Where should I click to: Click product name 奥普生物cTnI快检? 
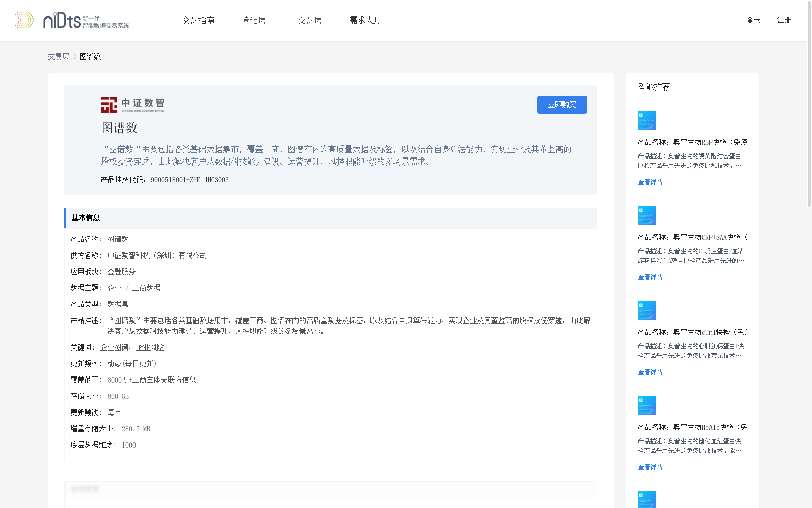[692, 332]
